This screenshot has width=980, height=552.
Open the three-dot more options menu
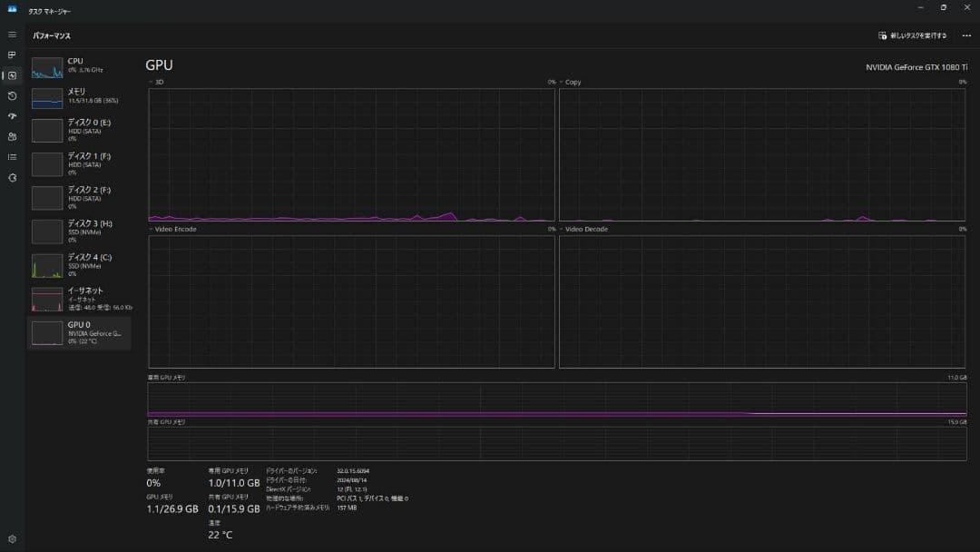pyautogui.click(x=965, y=35)
